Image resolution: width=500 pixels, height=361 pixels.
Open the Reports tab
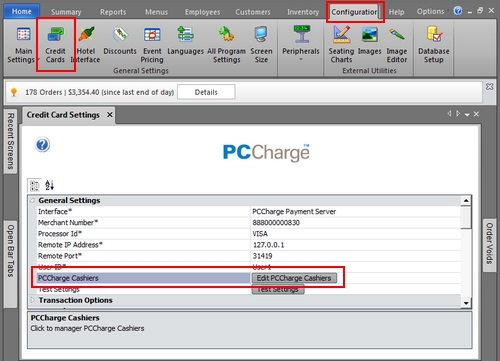point(113,12)
